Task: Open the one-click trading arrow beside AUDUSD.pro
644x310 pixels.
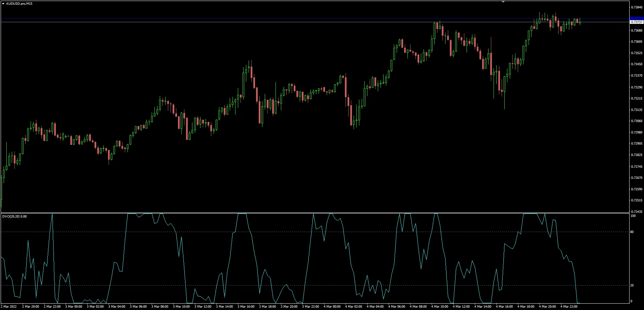Action: click(x=3, y=4)
